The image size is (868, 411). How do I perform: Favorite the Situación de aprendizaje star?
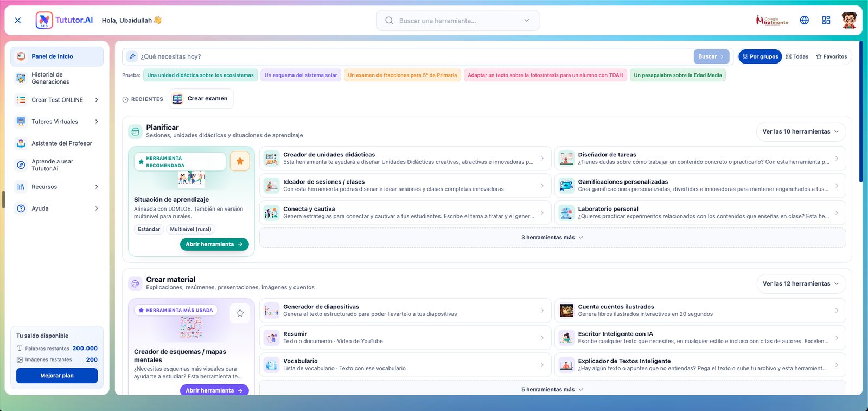pos(240,161)
